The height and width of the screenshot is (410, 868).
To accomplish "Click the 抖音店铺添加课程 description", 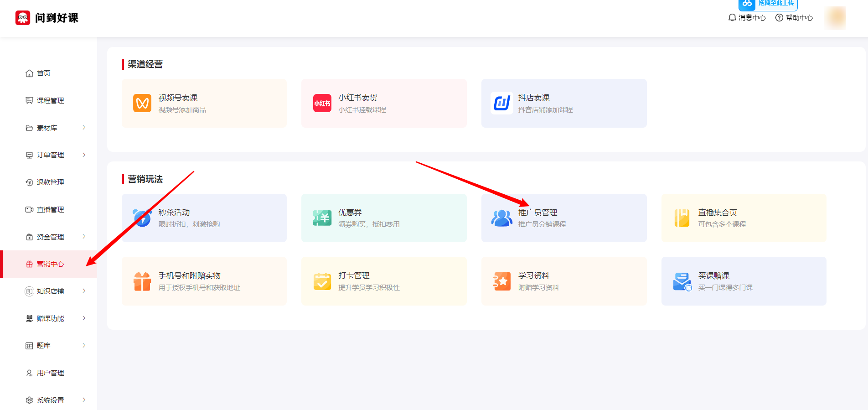I will [546, 110].
